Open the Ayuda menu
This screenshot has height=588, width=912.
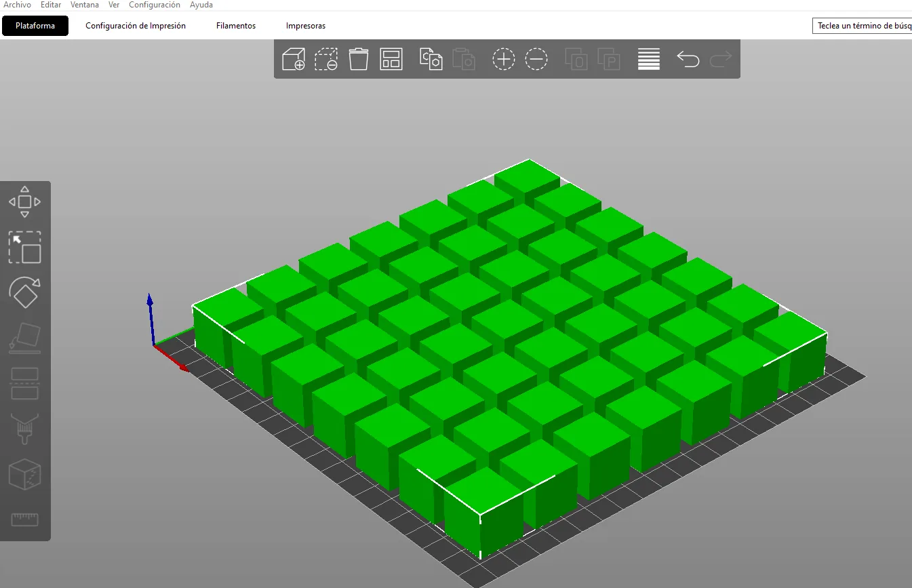(201, 5)
